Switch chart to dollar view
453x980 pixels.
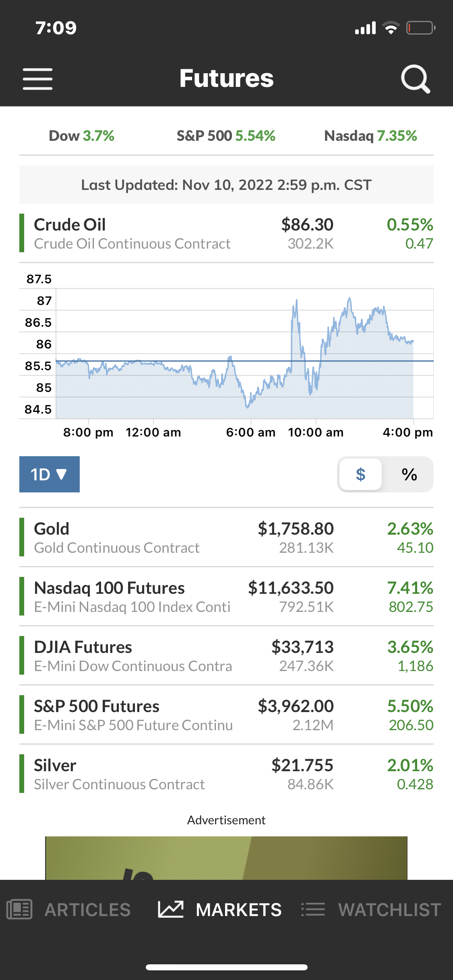tap(360, 474)
